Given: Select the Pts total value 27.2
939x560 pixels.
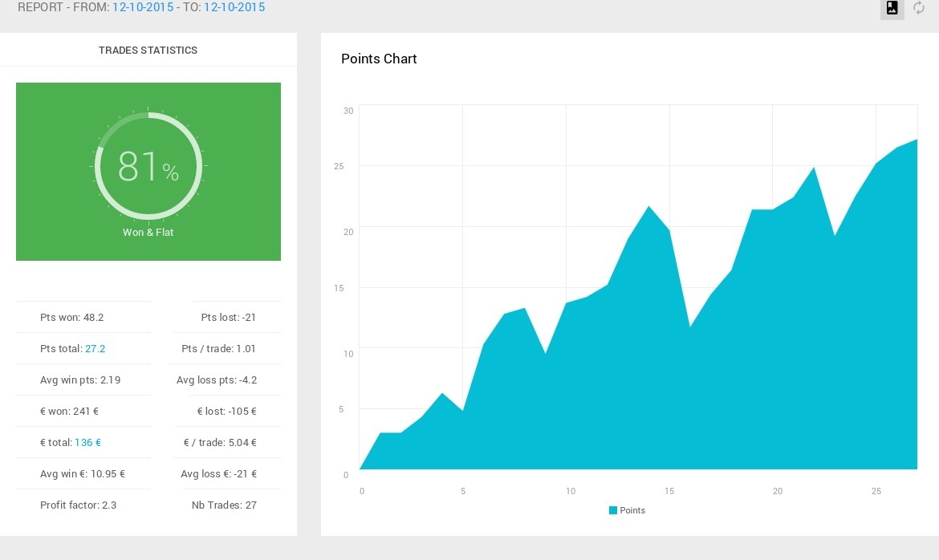Looking at the screenshot, I should tap(96, 348).
